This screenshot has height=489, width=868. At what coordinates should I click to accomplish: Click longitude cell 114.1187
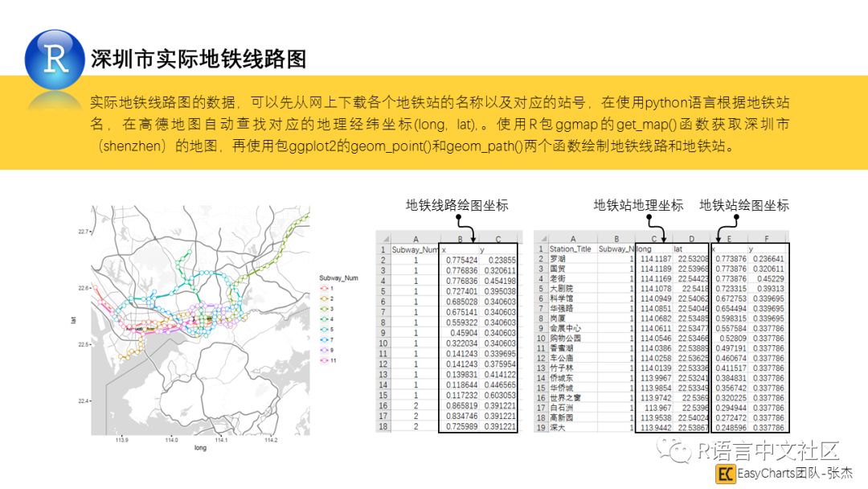(654, 259)
